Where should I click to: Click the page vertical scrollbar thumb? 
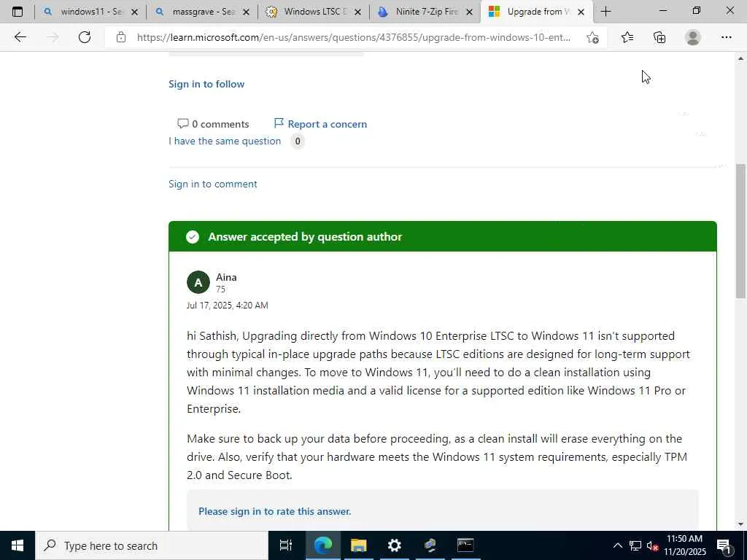point(740,231)
